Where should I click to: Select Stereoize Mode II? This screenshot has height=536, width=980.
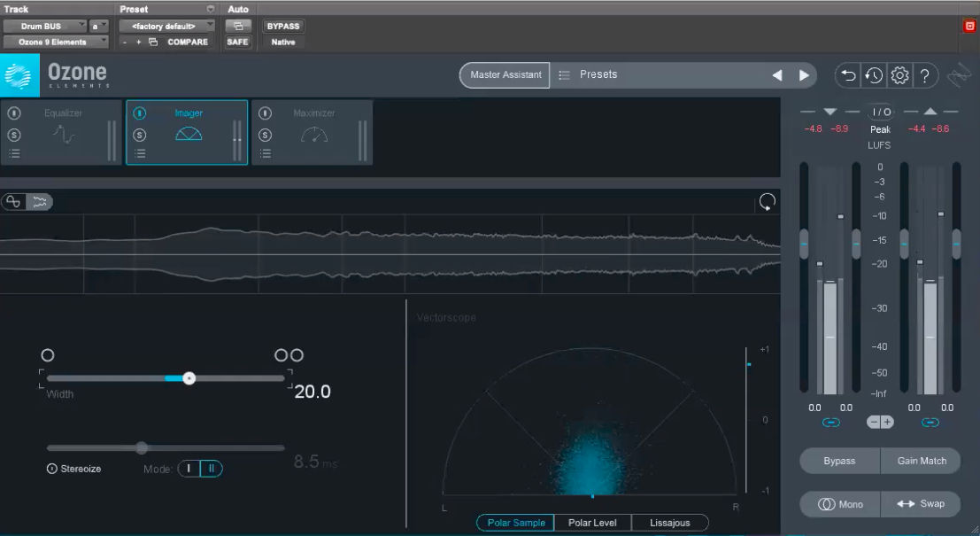coord(212,469)
